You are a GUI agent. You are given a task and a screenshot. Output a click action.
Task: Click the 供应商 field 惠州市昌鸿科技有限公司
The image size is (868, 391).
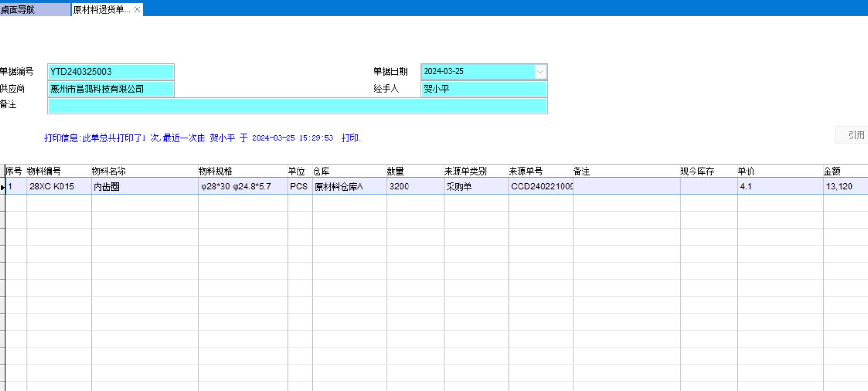point(111,89)
